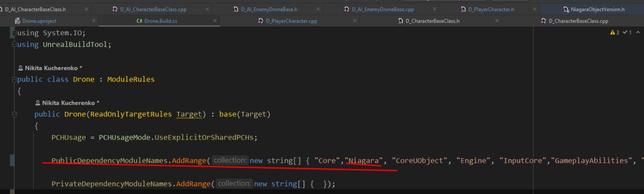Click the PrivateDependencyModuleNames identifier
The height and width of the screenshot is (194, 644).
112,184
